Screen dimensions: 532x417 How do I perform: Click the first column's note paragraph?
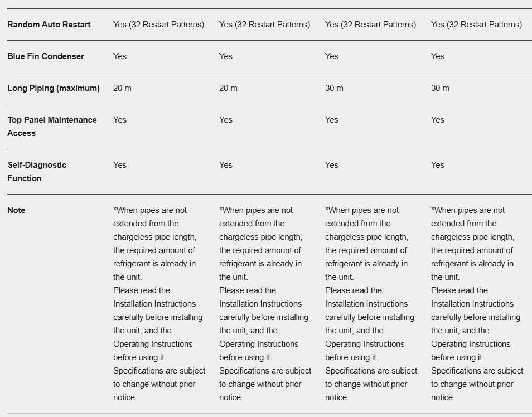159,304
